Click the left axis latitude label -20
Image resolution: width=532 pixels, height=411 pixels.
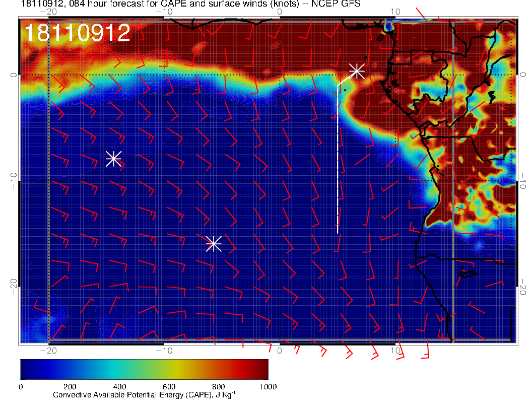point(13,287)
